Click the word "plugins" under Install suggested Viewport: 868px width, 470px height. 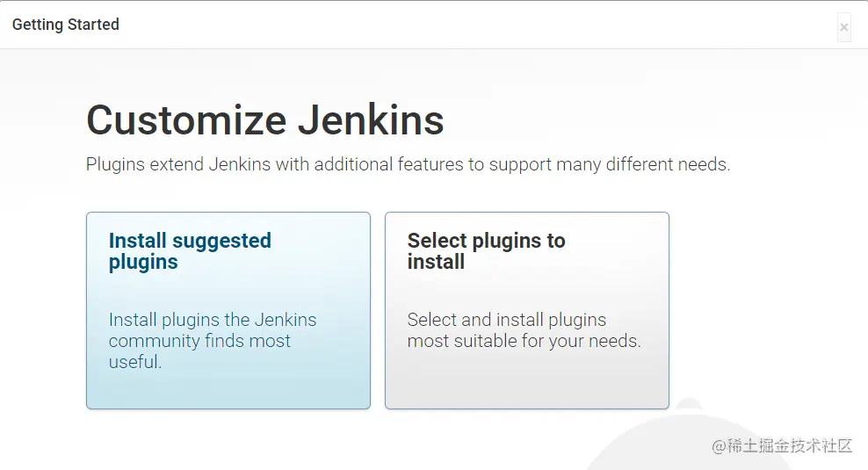click(143, 262)
